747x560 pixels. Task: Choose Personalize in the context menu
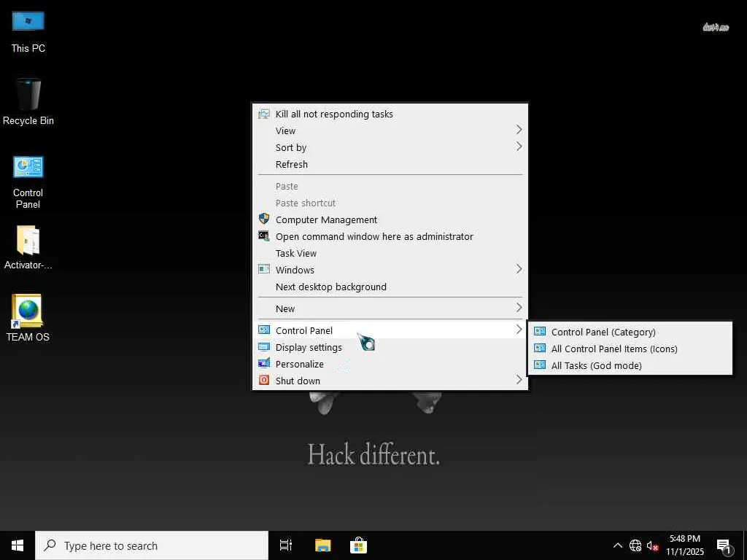(390, 364)
